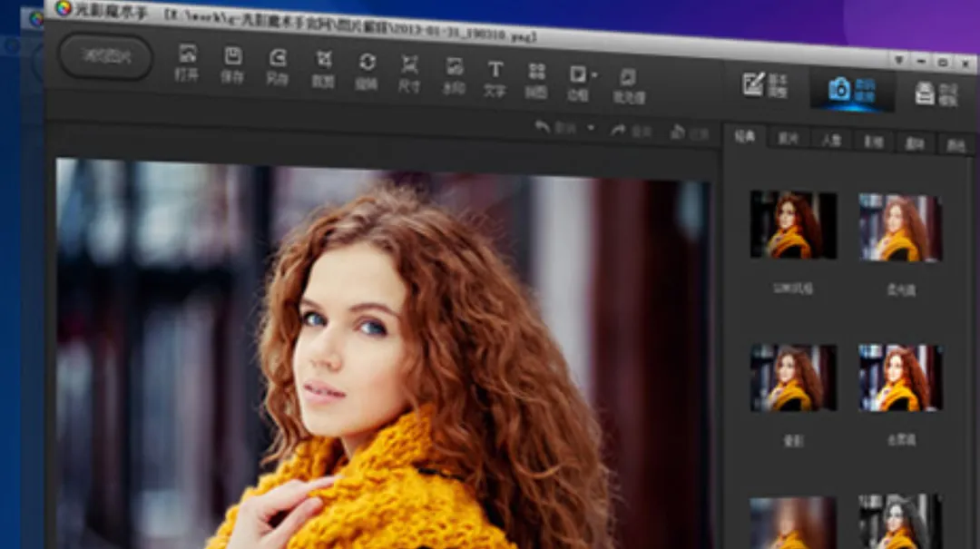Open the 基本调整 basic adjustment panel
This screenshot has width=980, height=549.
click(x=765, y=85)
